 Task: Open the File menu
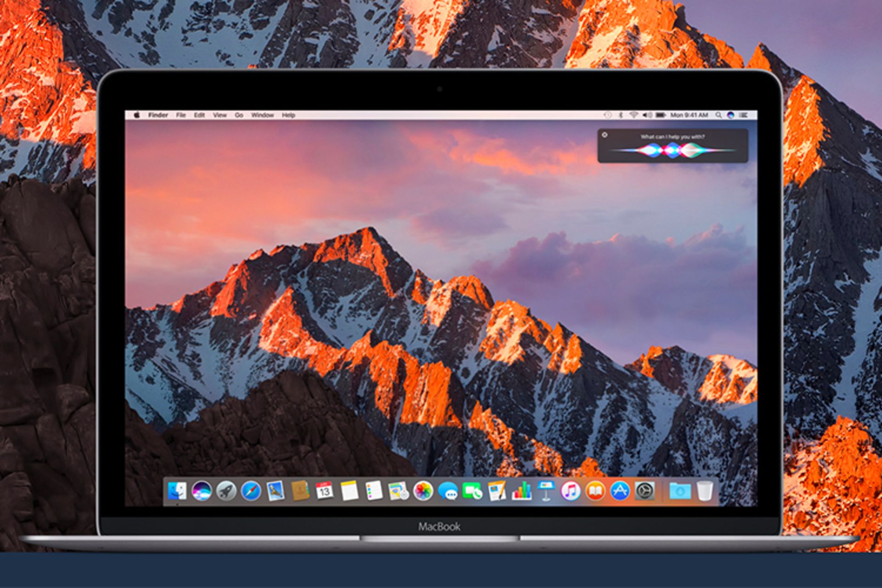tap(181, 115)
